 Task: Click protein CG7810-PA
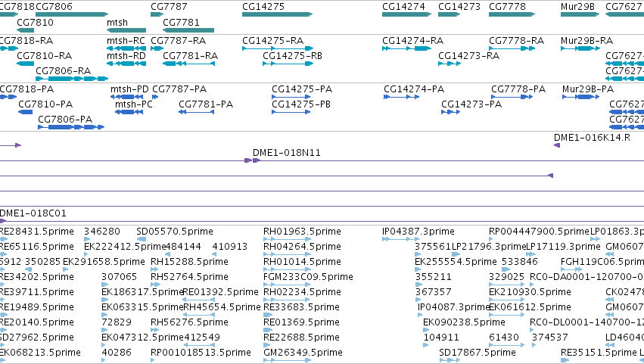[26, 112]
